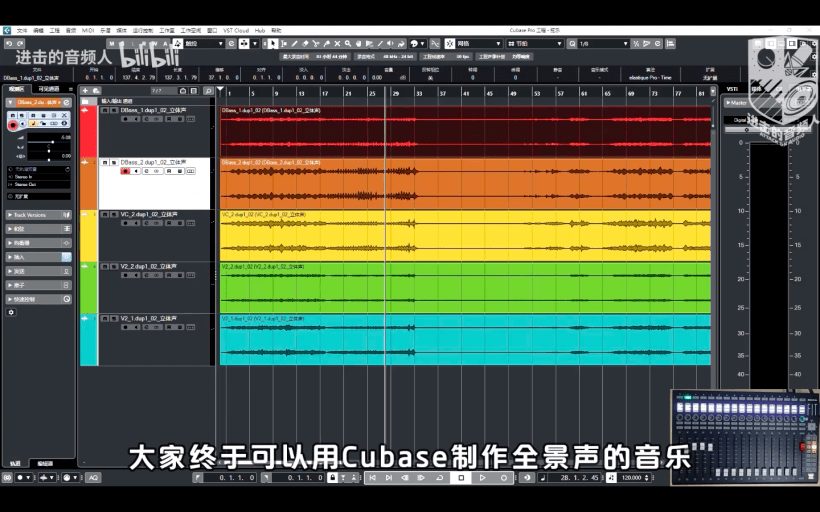Image resolution: width=820 pixels, height=512 pixels.
Task: Collapse the DBass_2 inspector header triangle
Action: (x=10, y=103)
